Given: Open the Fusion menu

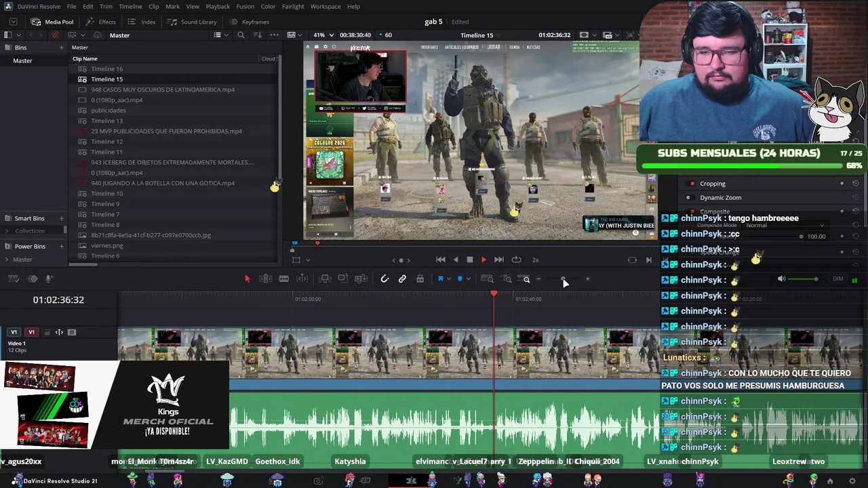Looking at the screenshot, I should pos(245,7).
